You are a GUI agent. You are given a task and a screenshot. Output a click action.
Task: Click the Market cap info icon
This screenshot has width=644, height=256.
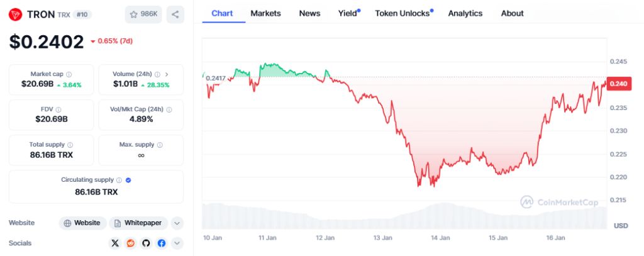69,74
